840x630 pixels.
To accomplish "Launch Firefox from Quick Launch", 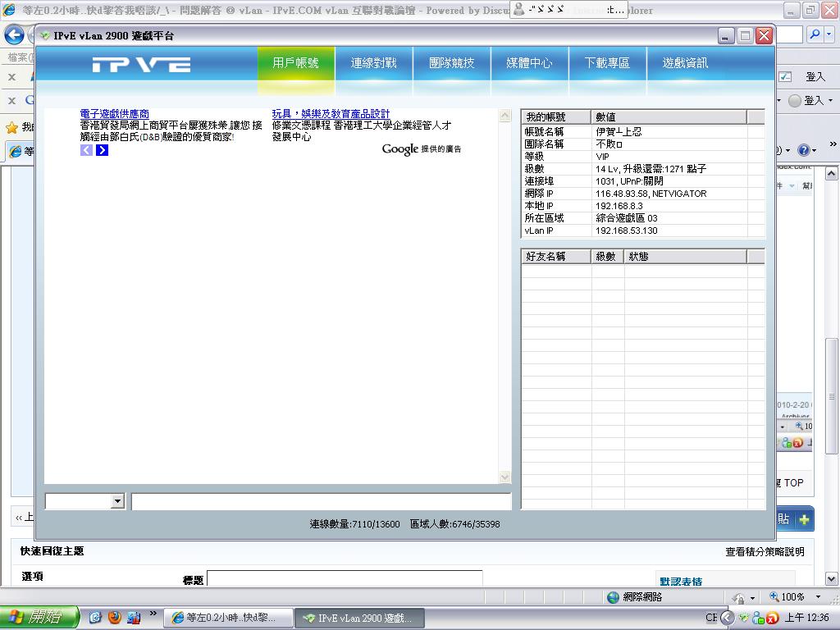I will pos(115,618).
